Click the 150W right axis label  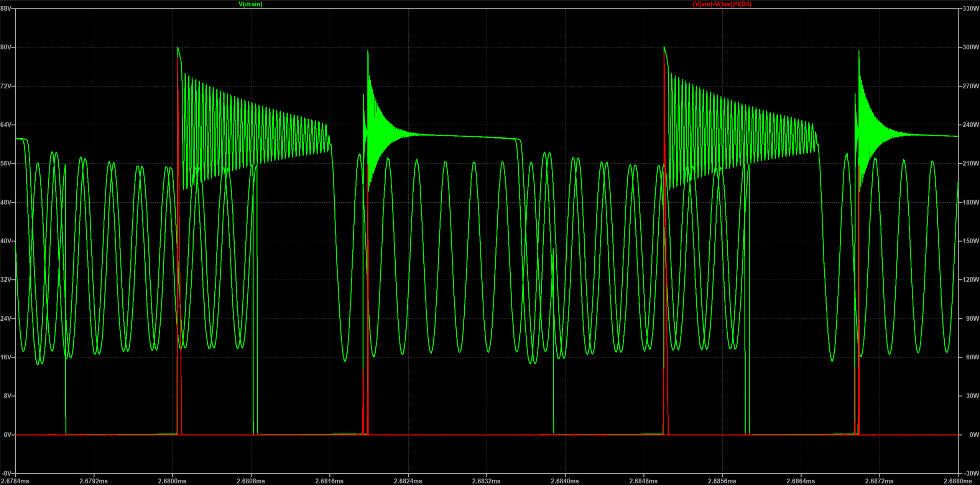tap(971, 241)
